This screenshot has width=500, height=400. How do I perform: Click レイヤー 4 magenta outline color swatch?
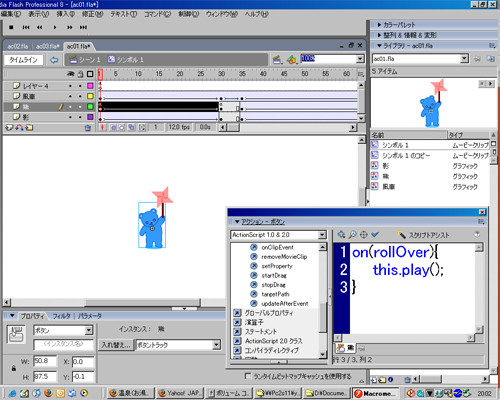[x=90, y=86]
